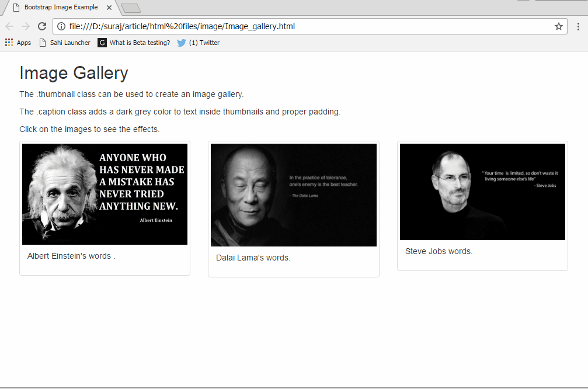The image size is (588, 389).
Task: Open the Chrome three-dot menu
Action: click(578, 26)
